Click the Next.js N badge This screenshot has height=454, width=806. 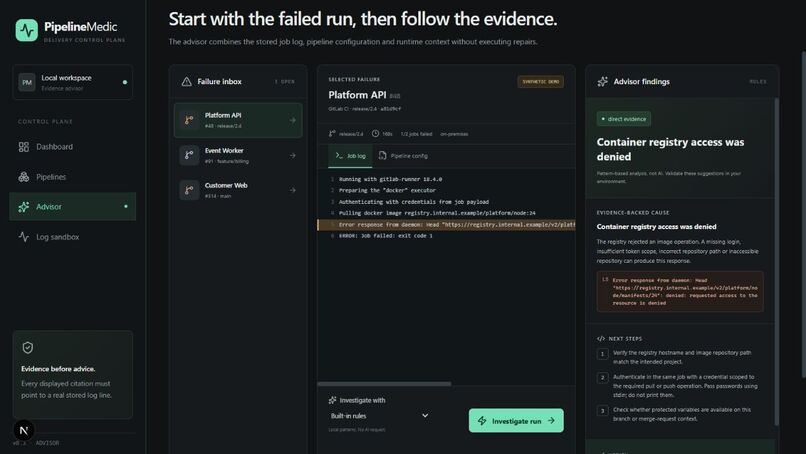24,430
